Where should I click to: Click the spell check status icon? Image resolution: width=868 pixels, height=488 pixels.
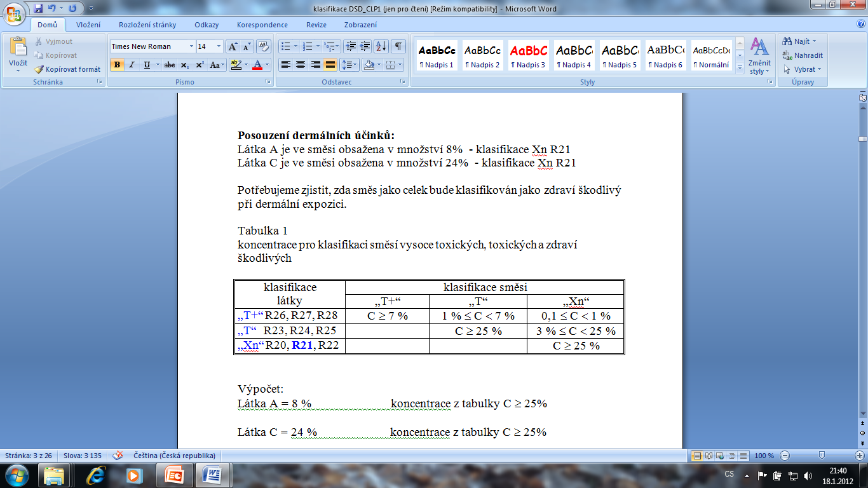tap(118, 456)
